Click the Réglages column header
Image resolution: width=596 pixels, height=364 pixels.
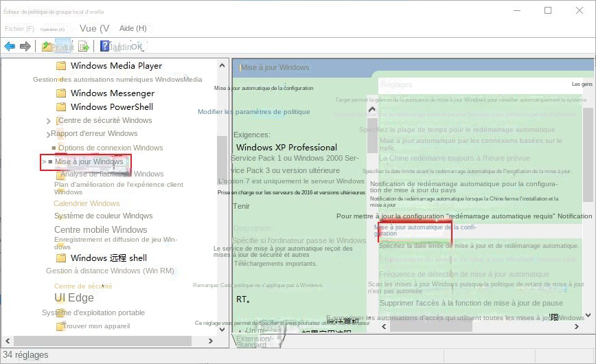point(396,84)
